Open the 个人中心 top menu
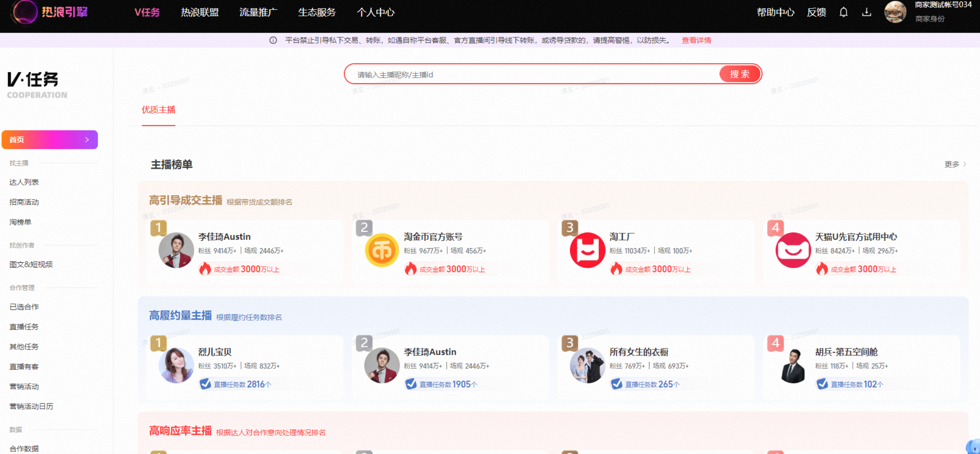The width and height of the screenshot is (980, 454). tap(375, 13)
